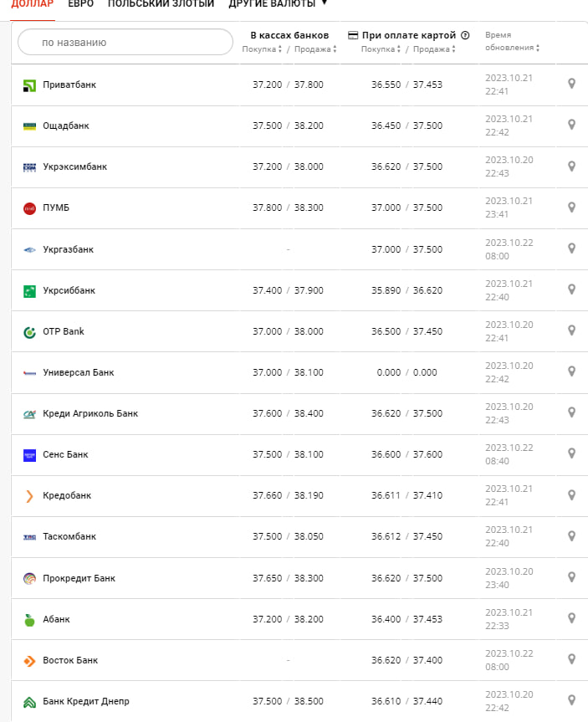The height and width of the screenshot is (722, 588).
Task: Click map pin for Банк Кредит Днепр
Action: click(x=571, y=700)
